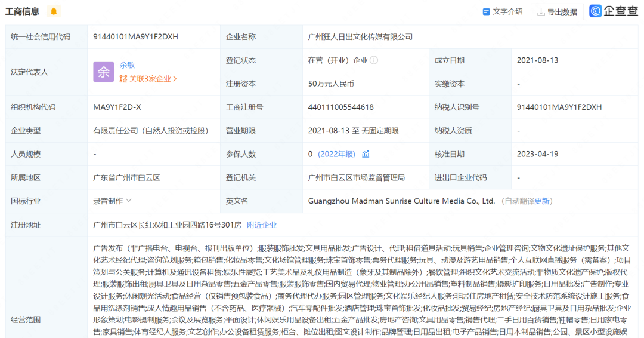The image size is (644, 338).
Task: Click the 工商注册号 value 440111005544618
Action: point(341,107)
